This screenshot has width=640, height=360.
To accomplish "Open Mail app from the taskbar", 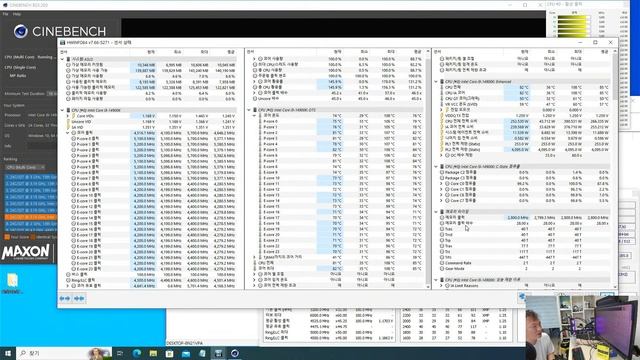I will pyautogui.click(x=186, y=353).
